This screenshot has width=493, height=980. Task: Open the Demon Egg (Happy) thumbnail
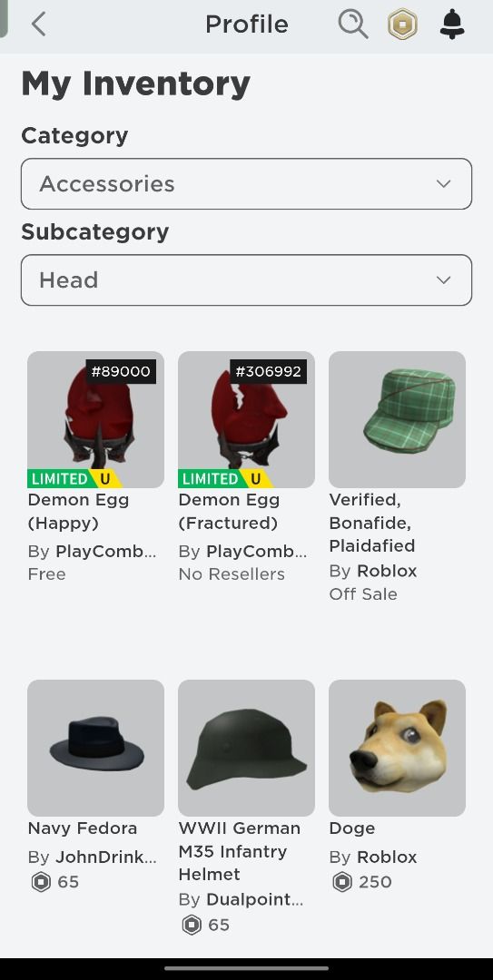pyautogui.click(x=95, y=419)
